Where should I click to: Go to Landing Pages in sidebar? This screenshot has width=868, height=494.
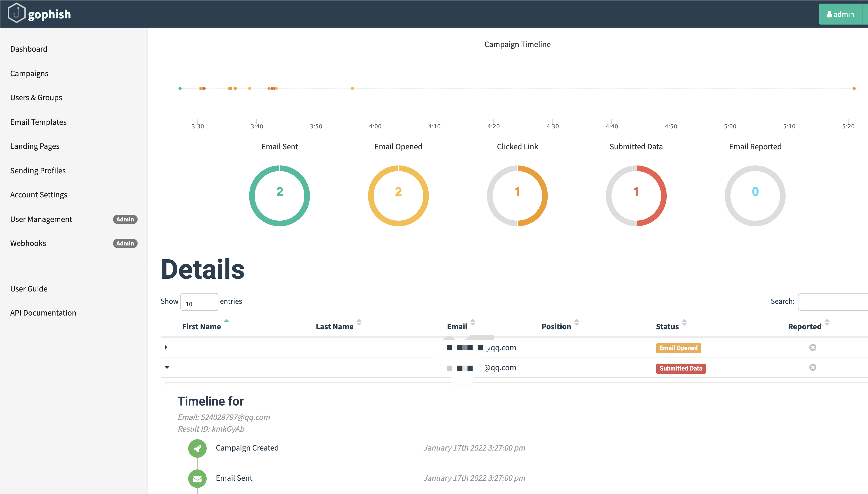[x=35, y=146]
